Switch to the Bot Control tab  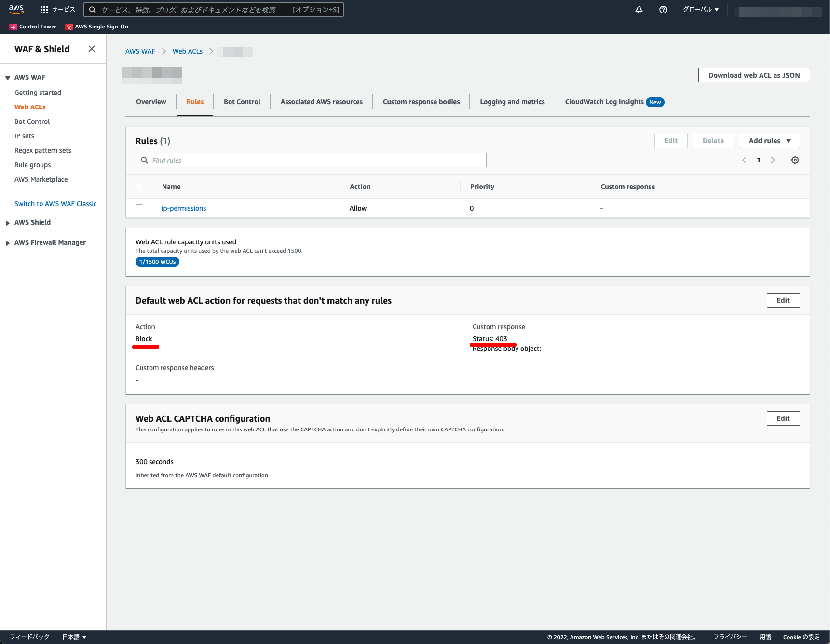coord(242,102)
